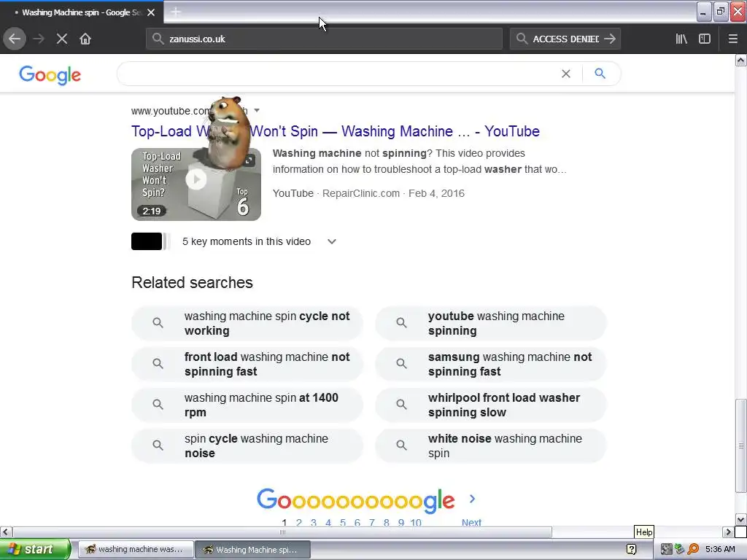Toggle the browser sidebar view

click(x=705, y=39)
